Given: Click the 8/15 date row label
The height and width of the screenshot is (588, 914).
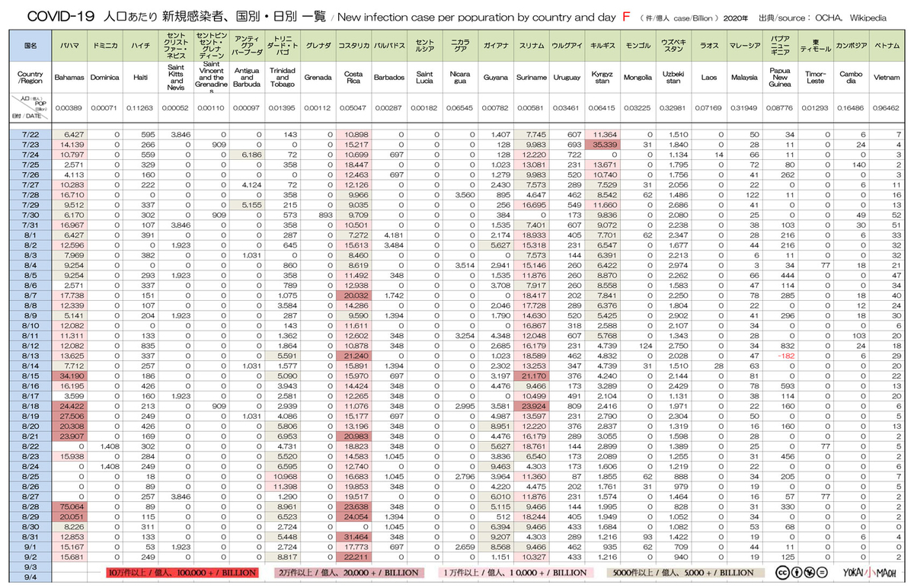Looking at the screenshot, I should pyautogui.click(x=30, y=375).
